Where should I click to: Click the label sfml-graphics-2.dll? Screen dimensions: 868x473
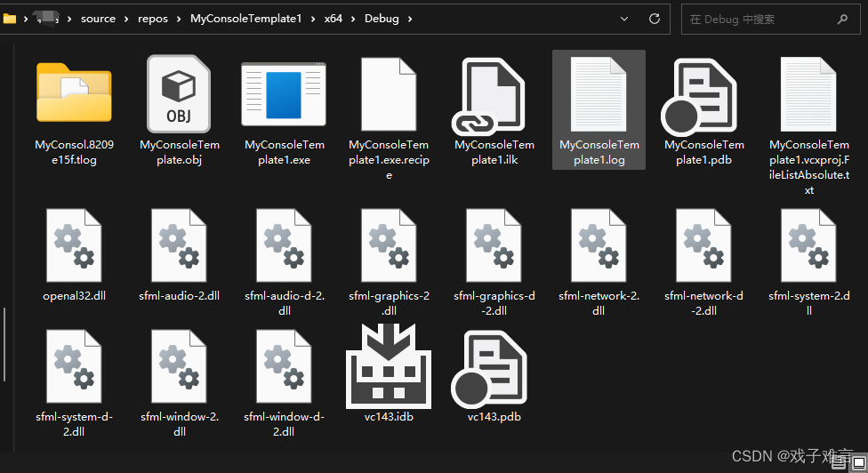tap(389, 303)
